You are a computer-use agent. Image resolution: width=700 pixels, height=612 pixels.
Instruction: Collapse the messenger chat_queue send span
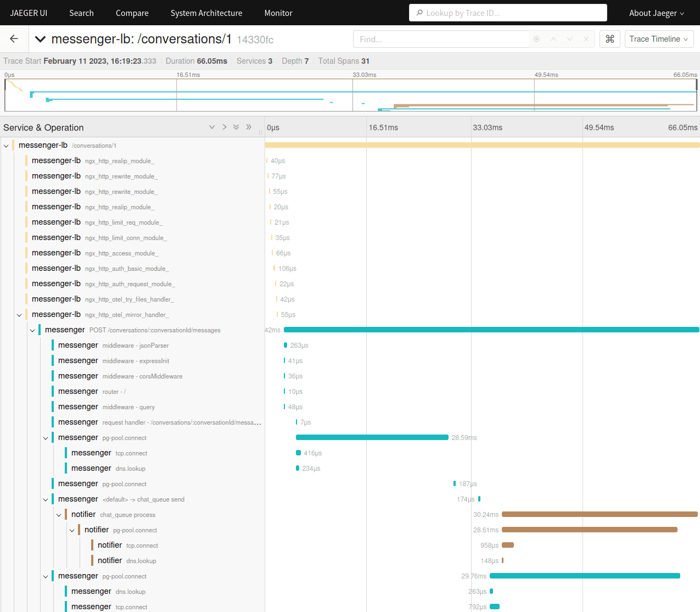[x=46, y=499]
